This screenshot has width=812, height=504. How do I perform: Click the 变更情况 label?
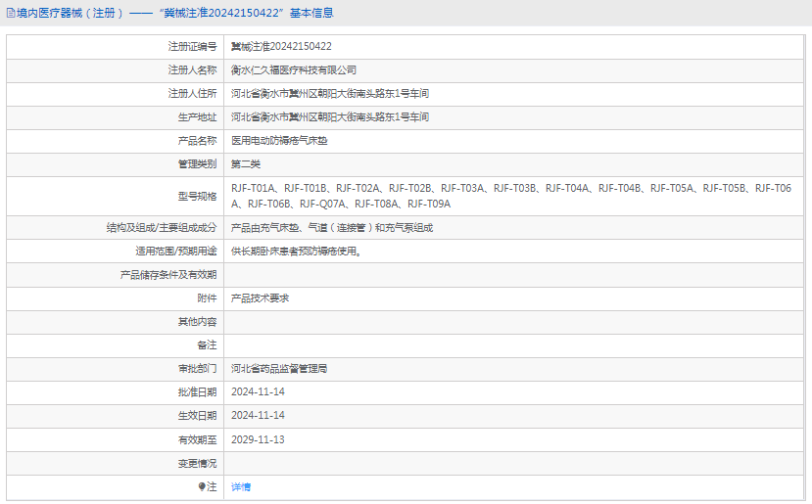[197, 464]
